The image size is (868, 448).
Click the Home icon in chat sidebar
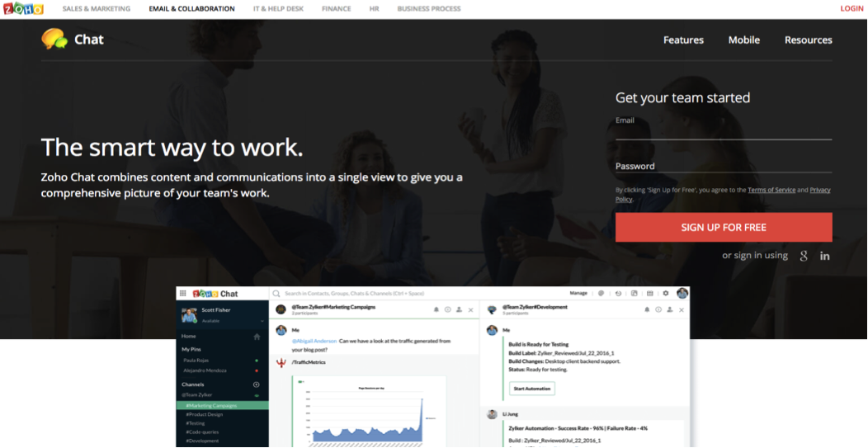pyautogui.click(x=257, y=337)
